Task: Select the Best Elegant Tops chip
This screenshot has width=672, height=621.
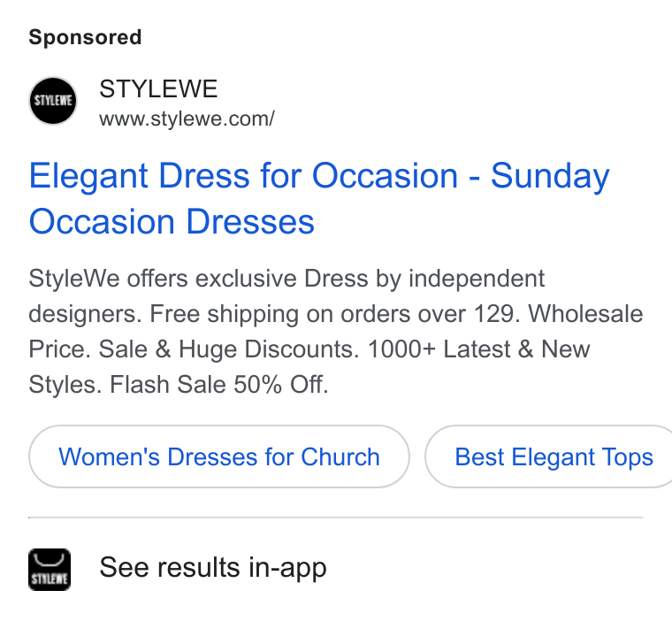Action: [548, 456]
